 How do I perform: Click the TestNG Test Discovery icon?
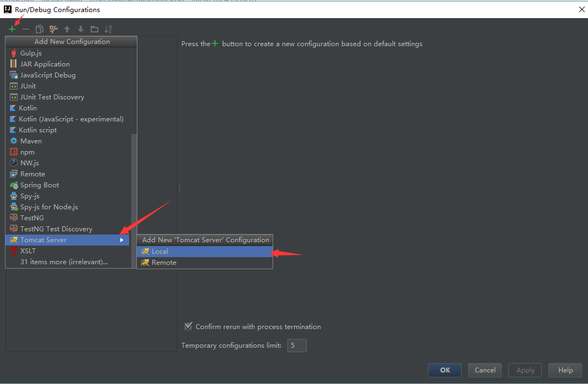(14, 229)
